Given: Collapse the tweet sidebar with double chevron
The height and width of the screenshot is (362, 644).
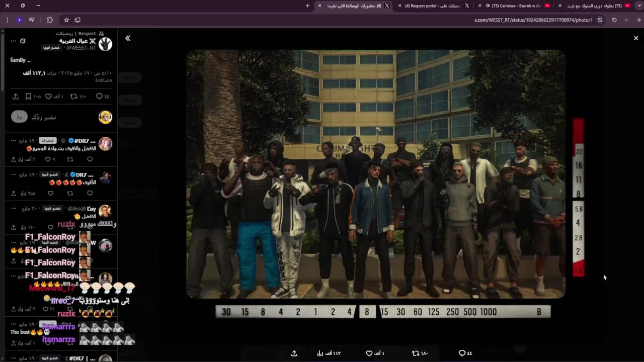Looking at the screenshot, I should pos(128,38).
